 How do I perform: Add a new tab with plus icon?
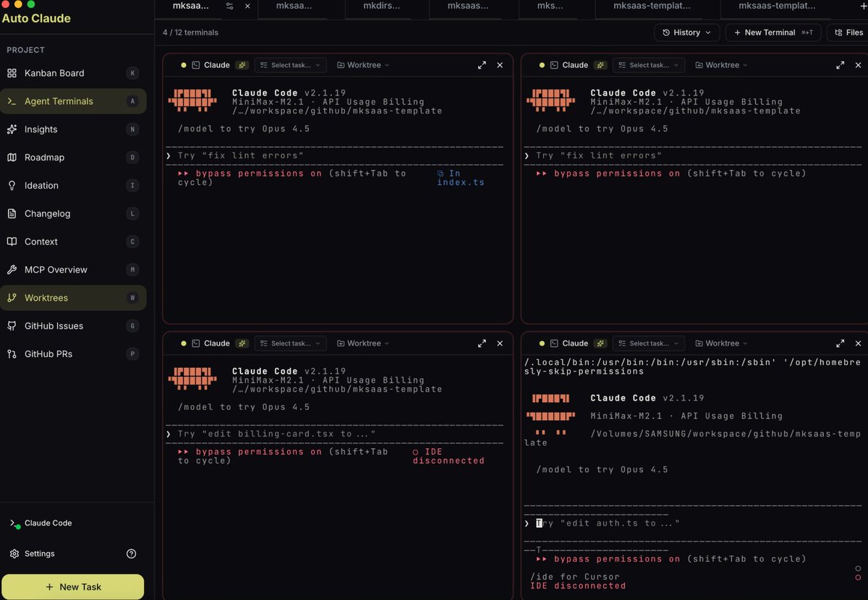pyautogui.click(x=862, y=6)
